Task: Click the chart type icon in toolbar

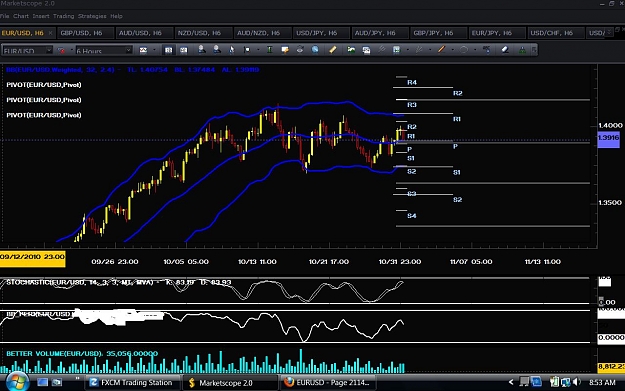Action: click(x=143, y=50)
